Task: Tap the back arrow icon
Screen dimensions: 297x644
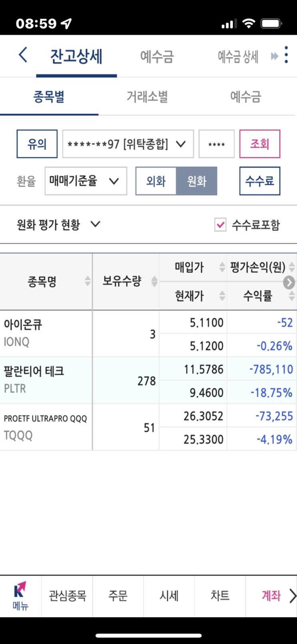Action: (x=23, y=55)
